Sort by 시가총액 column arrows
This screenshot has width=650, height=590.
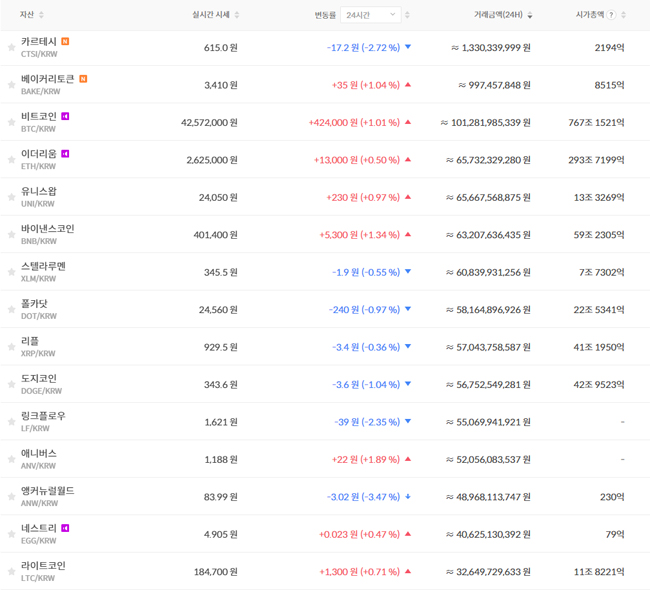623,15
